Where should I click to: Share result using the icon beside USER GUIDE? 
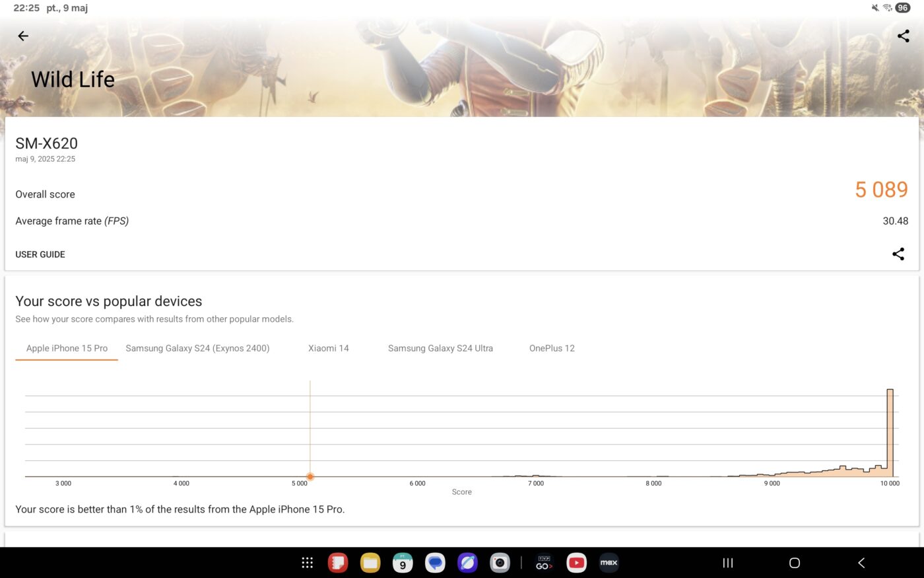click(898, 254)
